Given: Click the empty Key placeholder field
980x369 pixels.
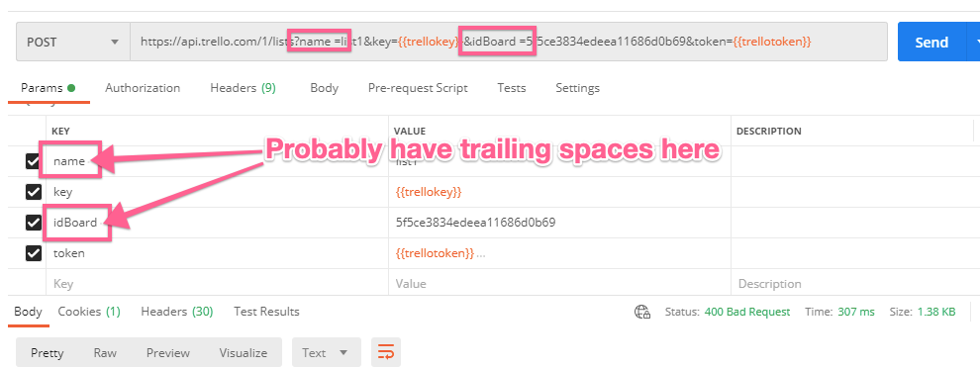Looking at the screenshot, I should point(218,284).
